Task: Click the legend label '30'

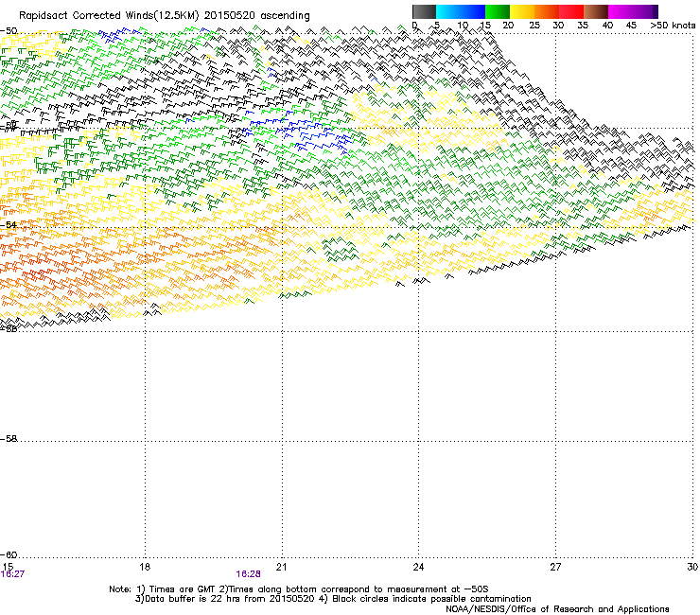Action: (x=558, y=26)
